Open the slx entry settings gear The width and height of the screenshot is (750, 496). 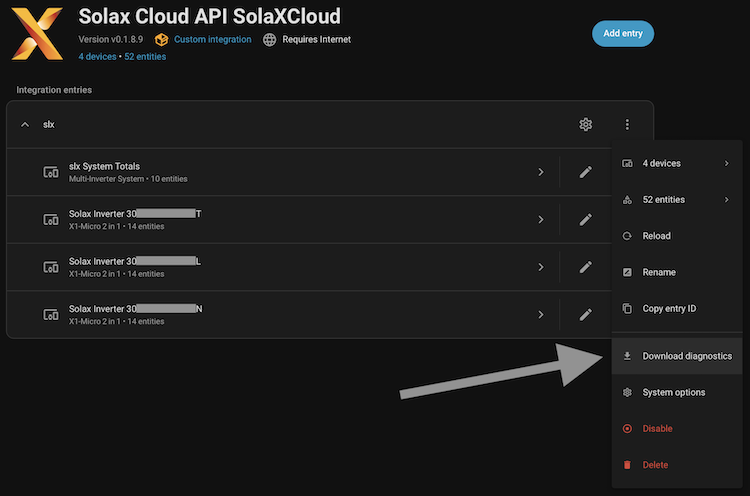tap(585, 124)
